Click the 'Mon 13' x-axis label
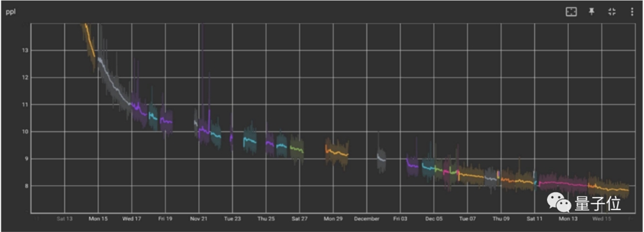The width and height of the screenshot is (644, 232). [x=568, y=219]
